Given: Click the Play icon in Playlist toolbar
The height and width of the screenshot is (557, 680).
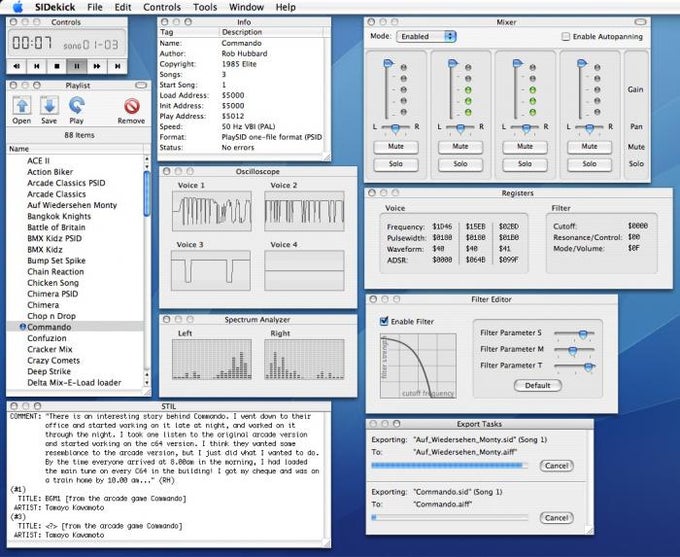Looking at the screenshot, I should [x=76, y=106].
